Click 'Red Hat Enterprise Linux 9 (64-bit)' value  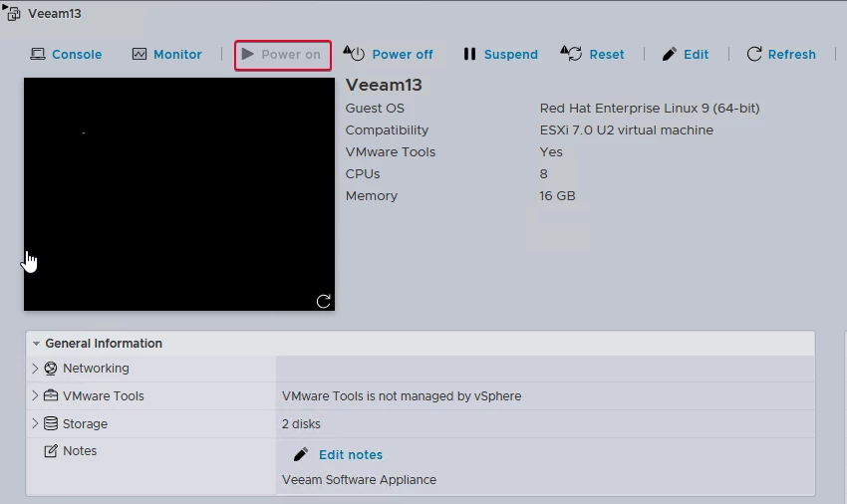650,108
